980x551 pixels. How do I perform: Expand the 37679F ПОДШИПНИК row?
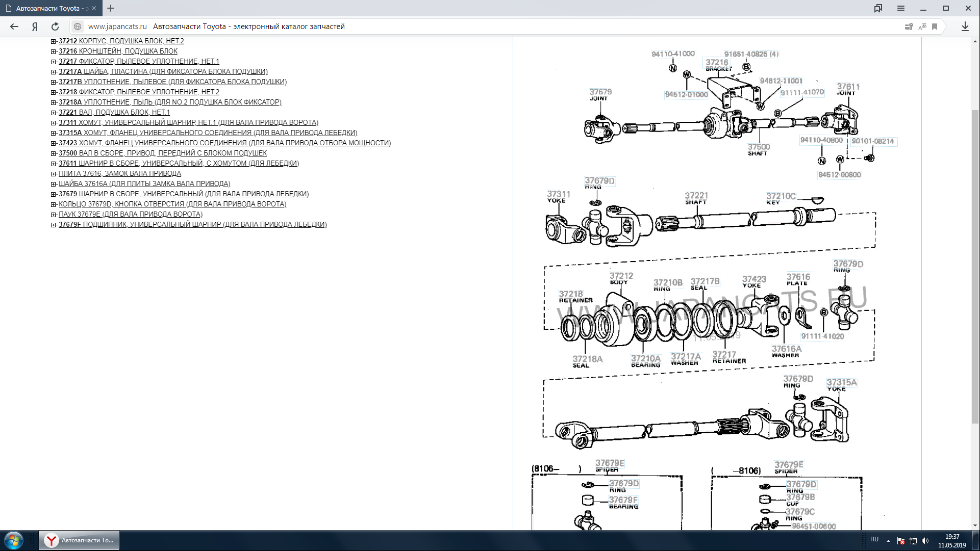(x=54, y=225)
